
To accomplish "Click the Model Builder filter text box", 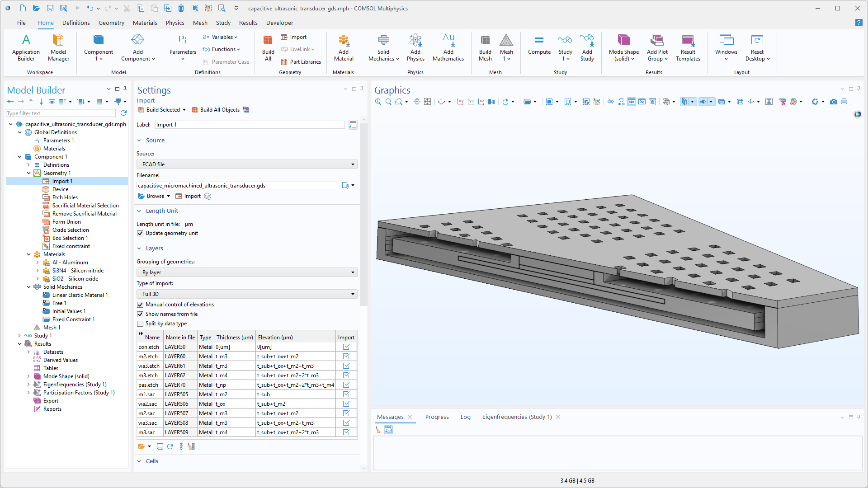I will [x=61, y=113].
